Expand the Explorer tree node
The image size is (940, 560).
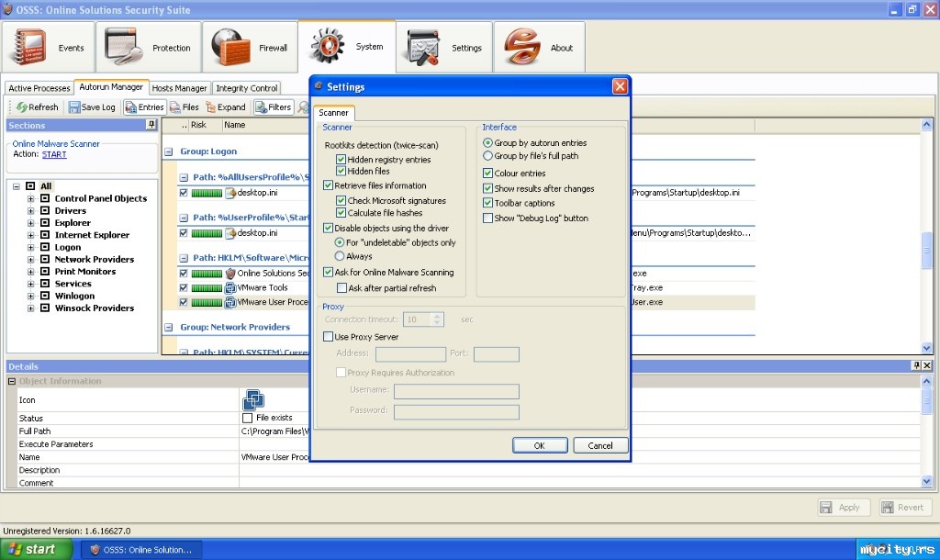click(x=30, y=222)
